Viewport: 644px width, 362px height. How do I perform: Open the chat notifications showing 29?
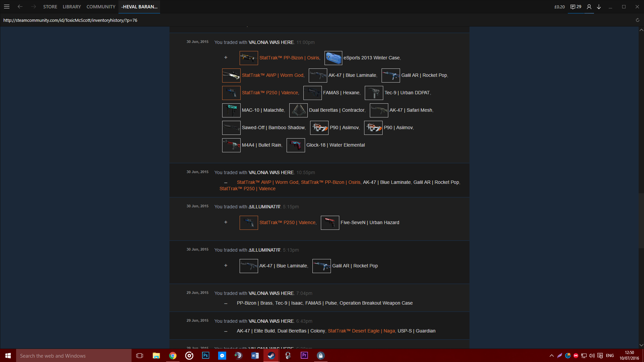(576, 7)
